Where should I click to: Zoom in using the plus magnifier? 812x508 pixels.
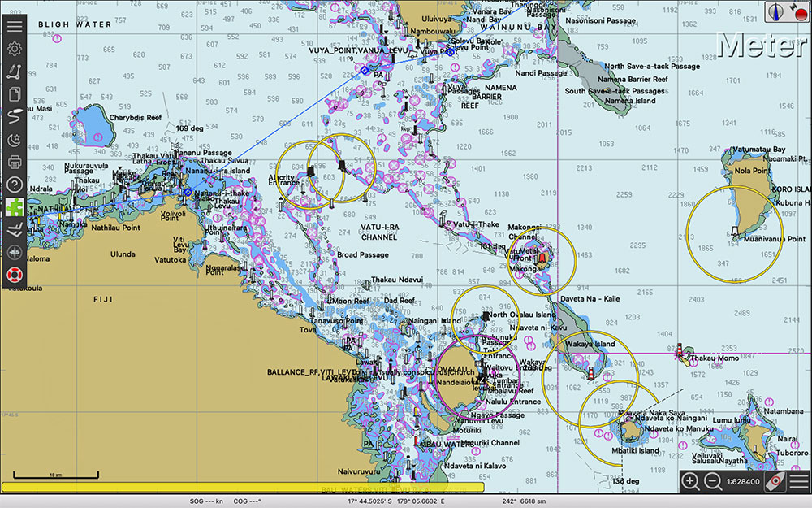point(690,481)
